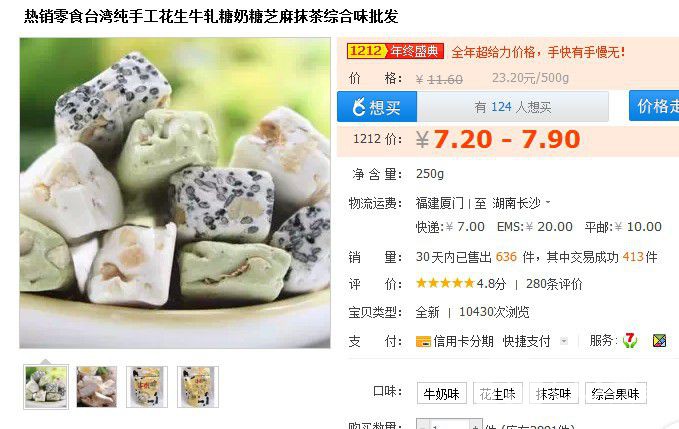The image size is (679, 429).
Task: Click the orange credit card icon
Action: point(423,342)
